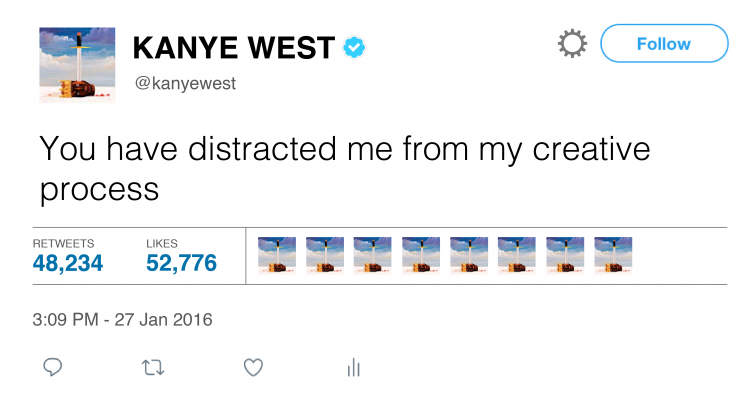The width and height of the screenshot is (750, 400).
Task: Retweet using the arrows icon
Action: pyautogui.click(x=154, y=368)
